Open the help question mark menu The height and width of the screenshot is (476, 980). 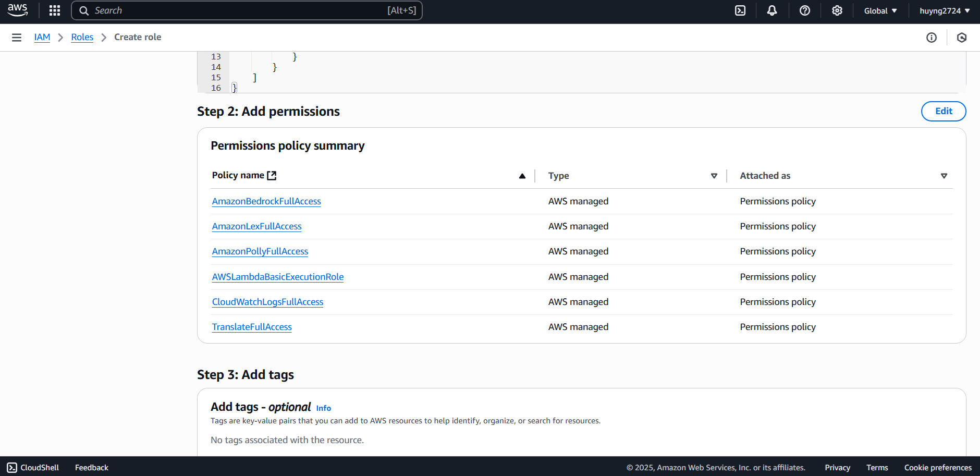tap(805, 10)
